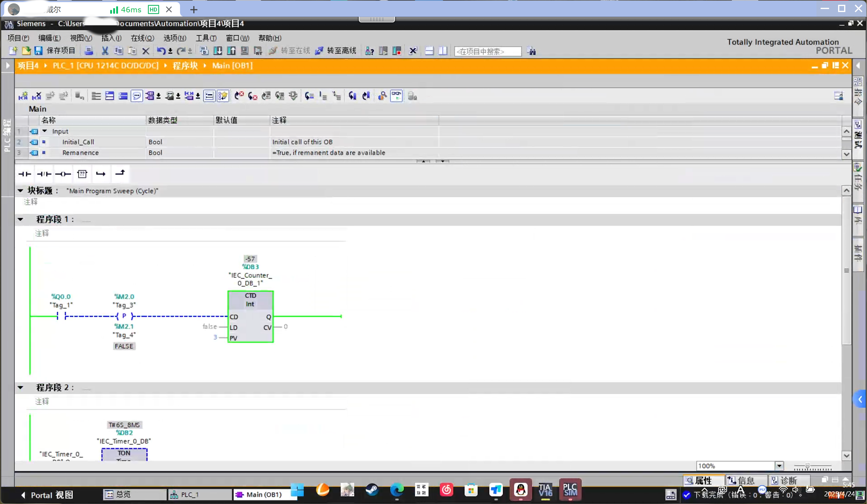Insert an empty box instruction

pyautogui.click(x=82, y=174)
